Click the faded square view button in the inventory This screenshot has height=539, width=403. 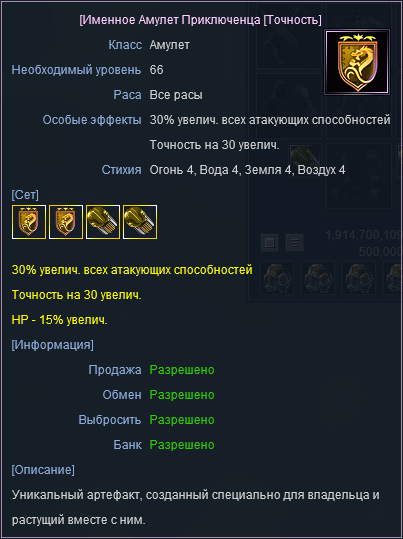coord(270,243)
